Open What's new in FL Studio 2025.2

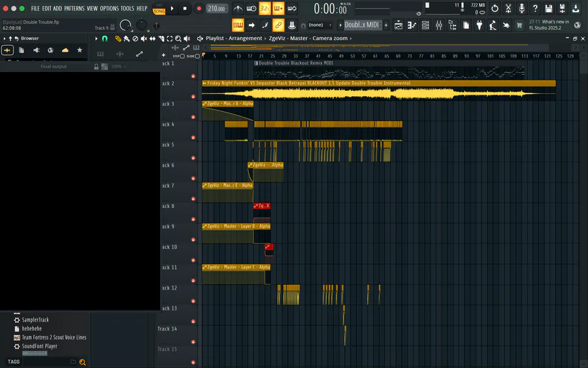(x=549, y=25)
